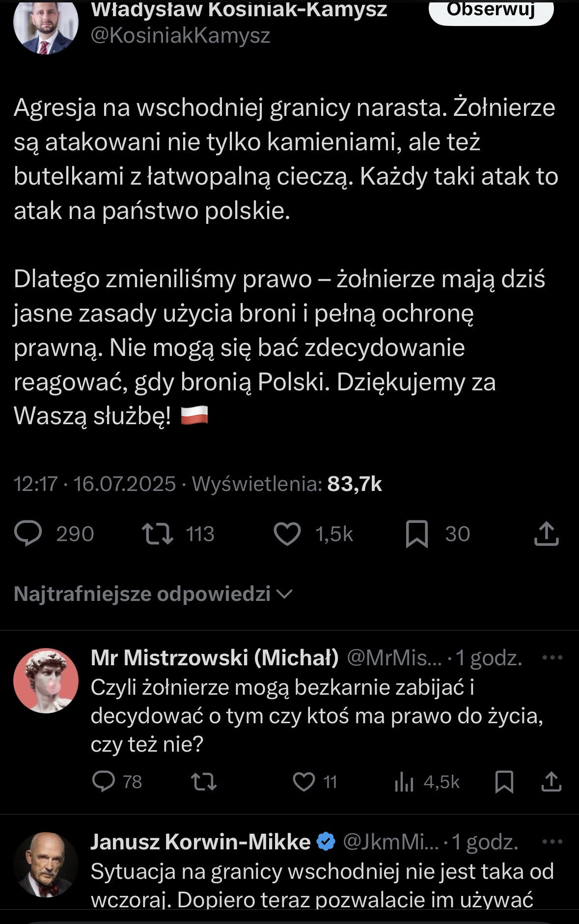Open more options for Janusz Korwin-Mikke's reply

(x=552, y=842)
